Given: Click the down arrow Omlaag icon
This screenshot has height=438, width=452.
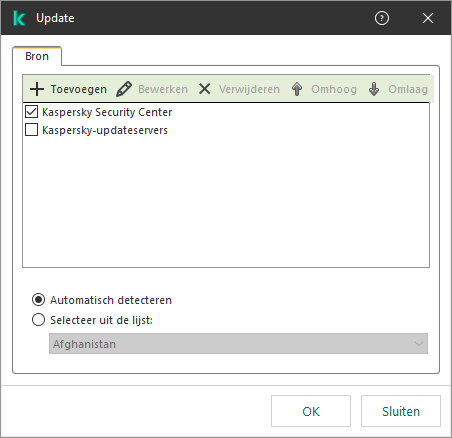Looking at the screenshot, I should [x=374, y=89].
